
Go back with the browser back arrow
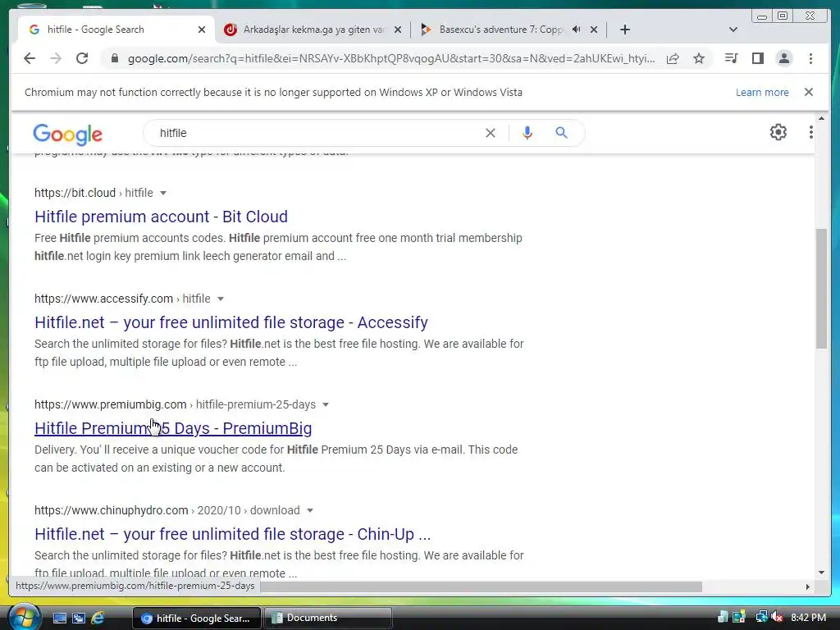pyautogui.click(x=30, y=58)
